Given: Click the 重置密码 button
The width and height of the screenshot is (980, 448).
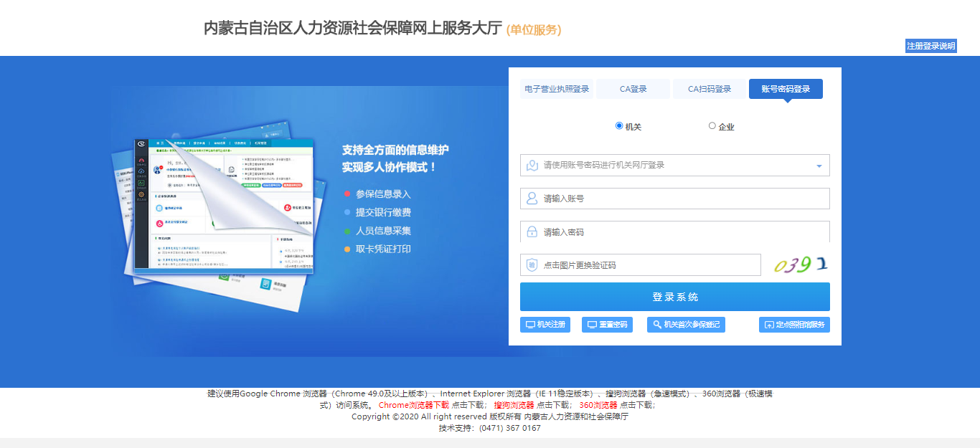Looking at the screenshot, I should point(607,325).
